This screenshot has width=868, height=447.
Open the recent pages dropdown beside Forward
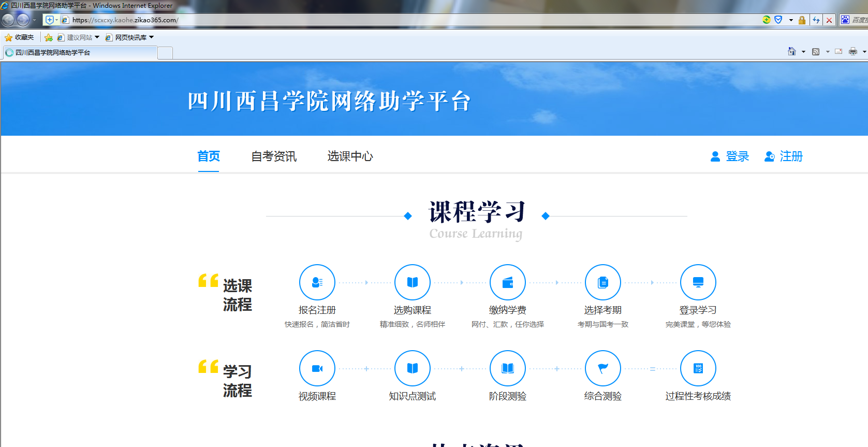(x=35, y=20)
